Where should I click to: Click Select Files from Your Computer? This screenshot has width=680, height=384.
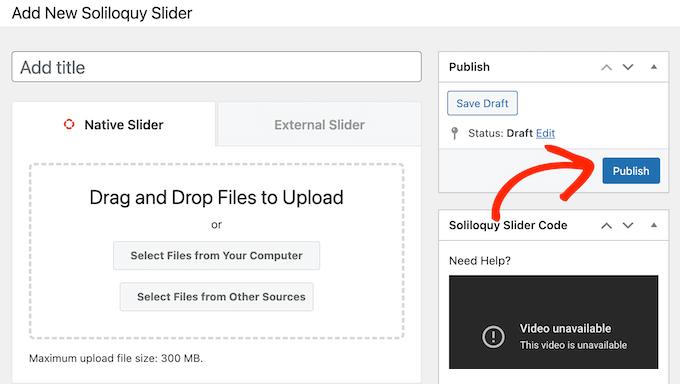(216, 256)
